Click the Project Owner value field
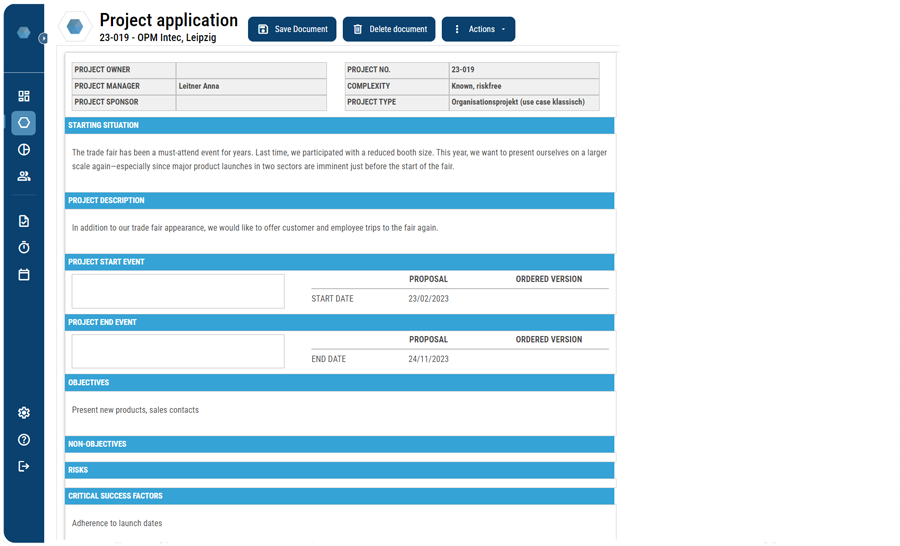The image size is (900, 546). tap(251, 70)
